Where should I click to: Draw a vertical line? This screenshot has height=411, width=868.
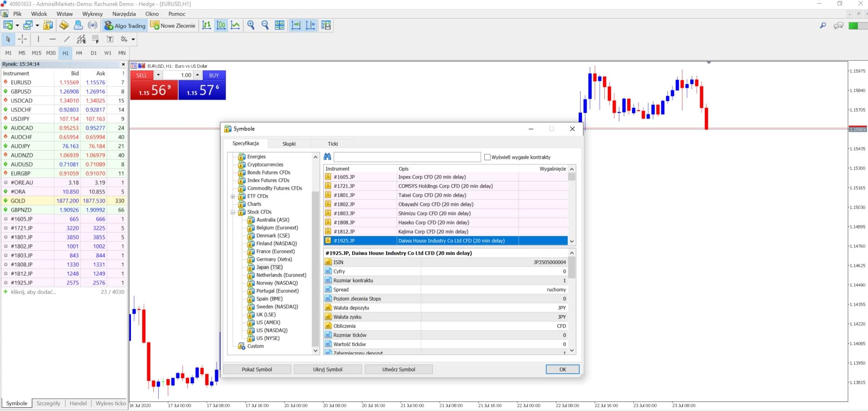[38, 39]
